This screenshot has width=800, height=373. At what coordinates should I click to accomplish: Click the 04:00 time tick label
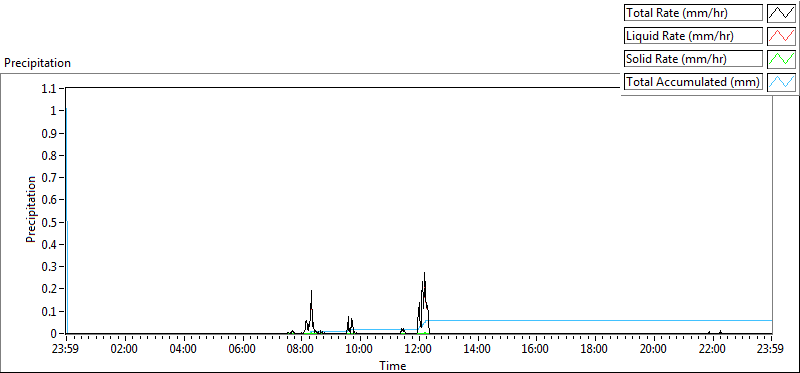pyautogui.click(x=183, y=350)
